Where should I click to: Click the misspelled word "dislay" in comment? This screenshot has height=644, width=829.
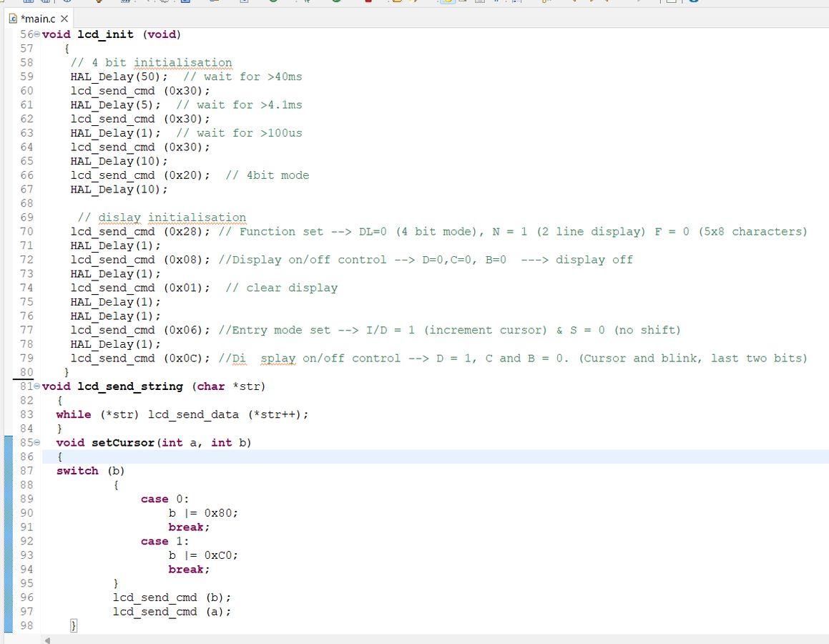119,218
